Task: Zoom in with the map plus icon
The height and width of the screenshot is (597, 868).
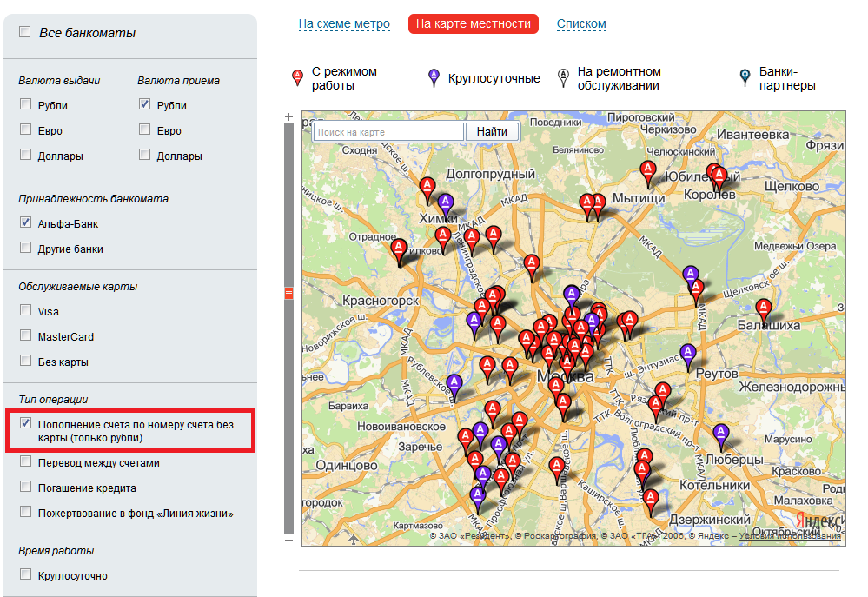Action: [x=289, y=116]
